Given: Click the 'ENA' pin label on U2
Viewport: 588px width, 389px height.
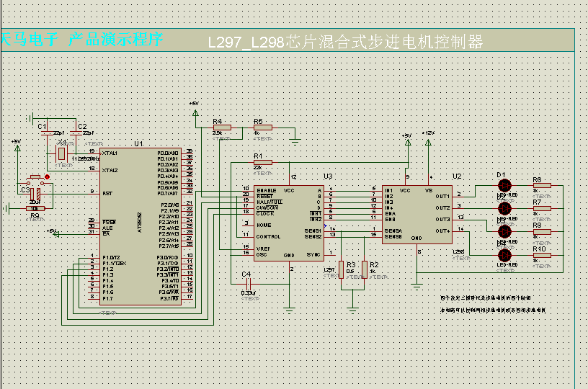Looking at the screenshot, I should click(x=391, y=214).
